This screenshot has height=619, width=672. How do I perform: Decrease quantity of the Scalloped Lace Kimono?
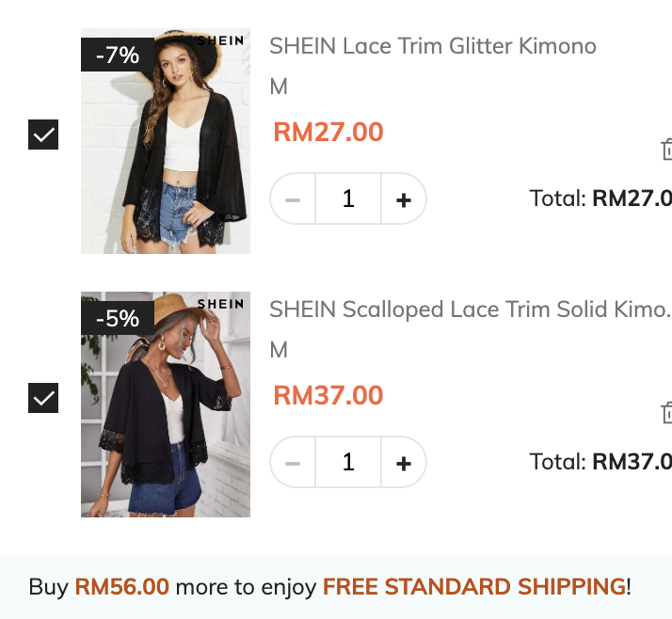point(293,463)
